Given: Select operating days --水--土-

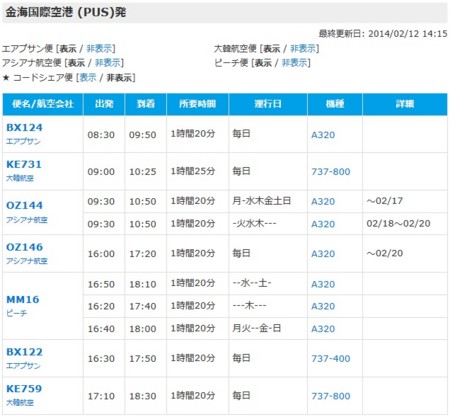Looking at the screenshot, I should pos(252,283).
